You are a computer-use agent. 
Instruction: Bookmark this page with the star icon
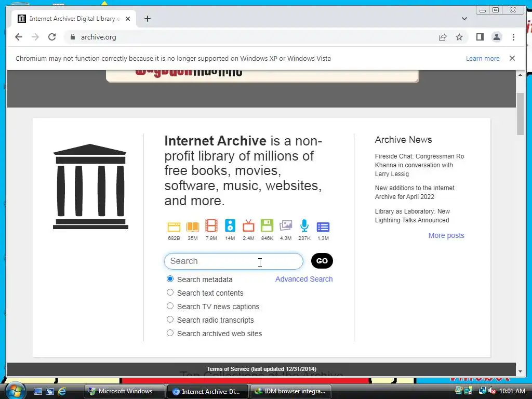coord(459,37)
